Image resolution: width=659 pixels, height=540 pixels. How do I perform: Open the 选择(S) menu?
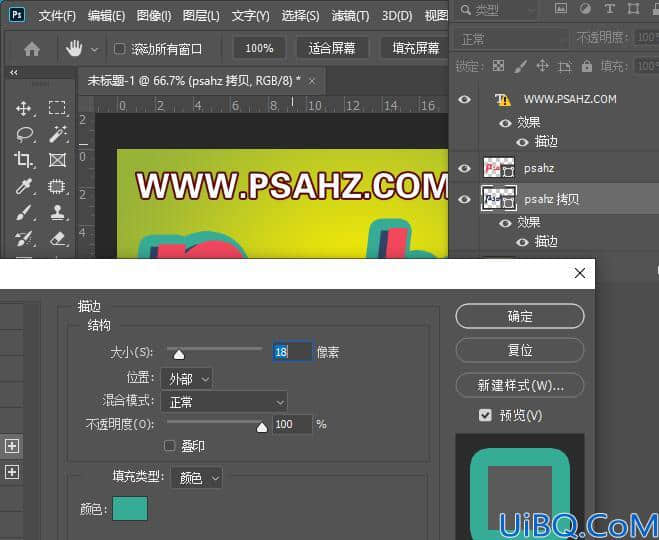(x=300, y=16)
